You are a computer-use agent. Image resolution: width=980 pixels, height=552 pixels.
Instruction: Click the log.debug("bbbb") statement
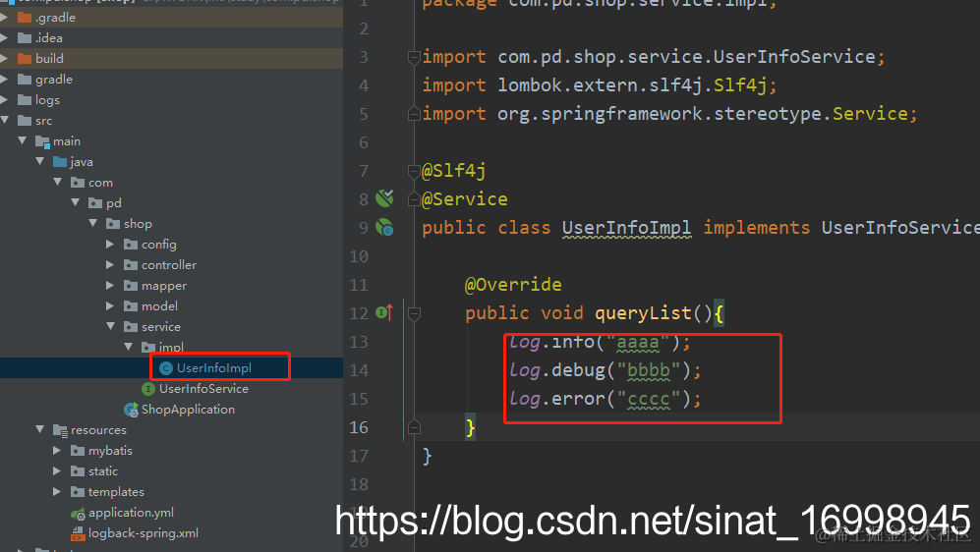point(605,370)
